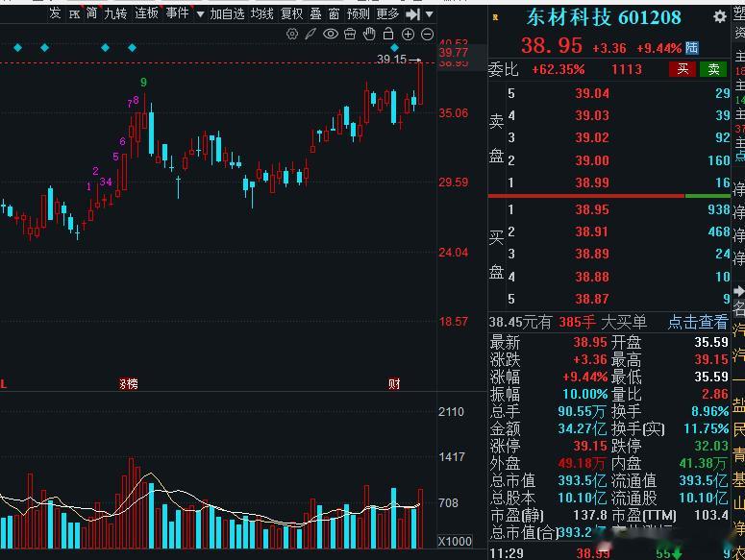Select the hand pan tool
Image resolution: width=745 pixels, height=560 pixels.
pos(369,34)
